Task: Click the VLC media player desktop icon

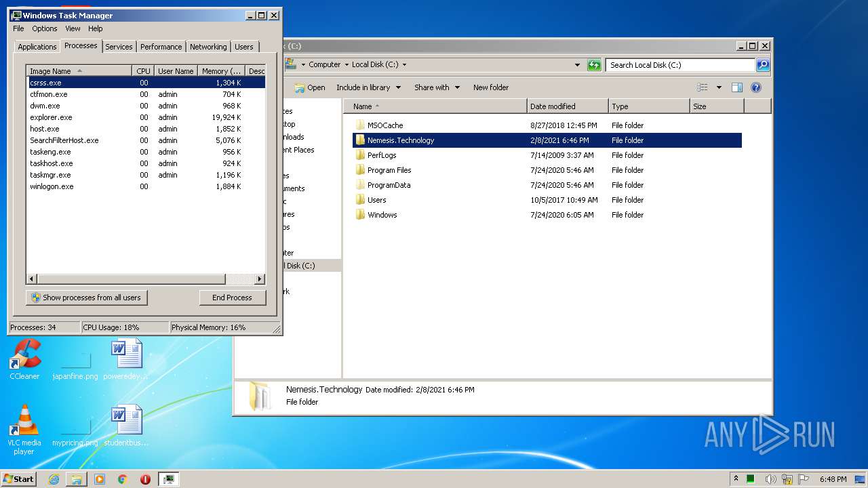Action: click(x=24, y=430)
